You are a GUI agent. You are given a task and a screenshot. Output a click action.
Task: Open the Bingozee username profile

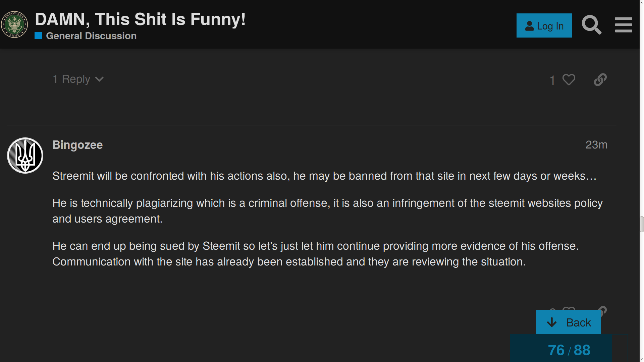(x=78, y=145)
